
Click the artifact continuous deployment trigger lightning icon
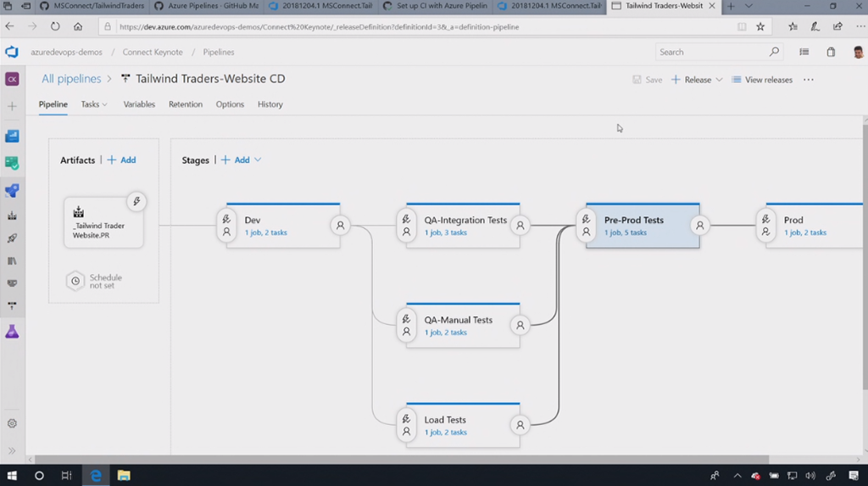[x=136, y=201]
